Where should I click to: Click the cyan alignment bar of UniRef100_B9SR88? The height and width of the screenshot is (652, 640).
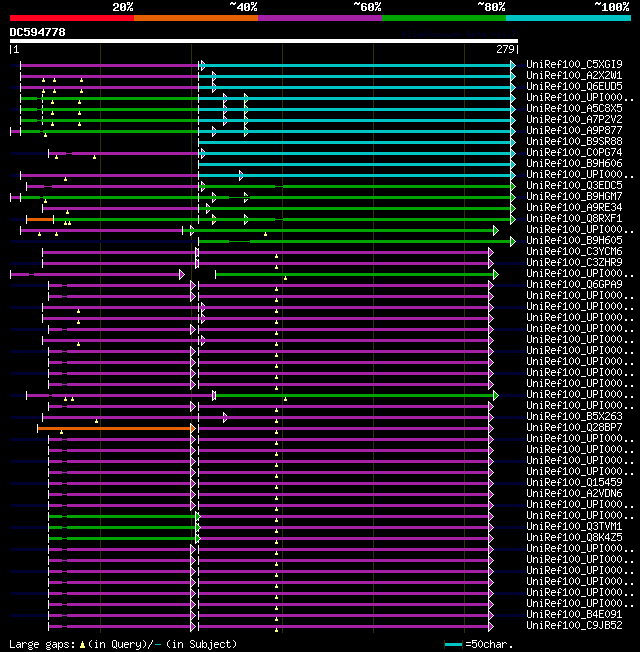tap(356, 142)
